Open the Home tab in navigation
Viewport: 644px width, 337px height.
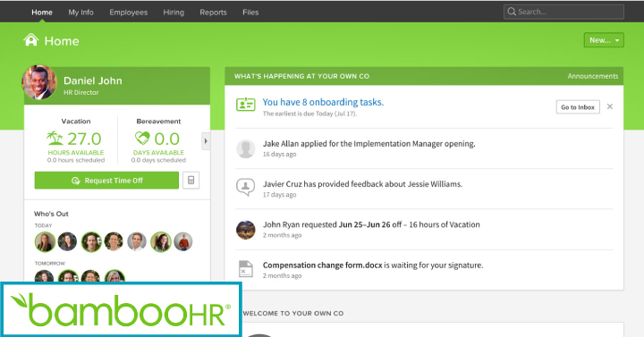coord(42,13)
